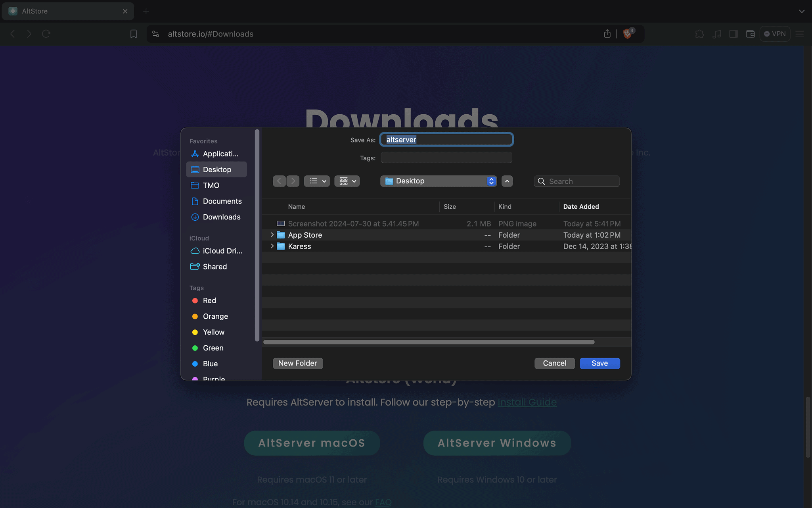Click inside the Tags input field

[446, 158]
